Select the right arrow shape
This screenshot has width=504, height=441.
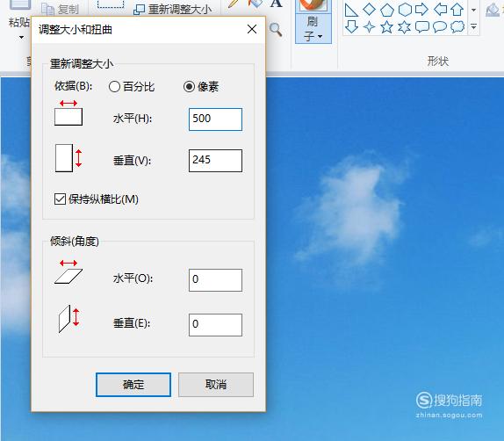tap(421, 10)
